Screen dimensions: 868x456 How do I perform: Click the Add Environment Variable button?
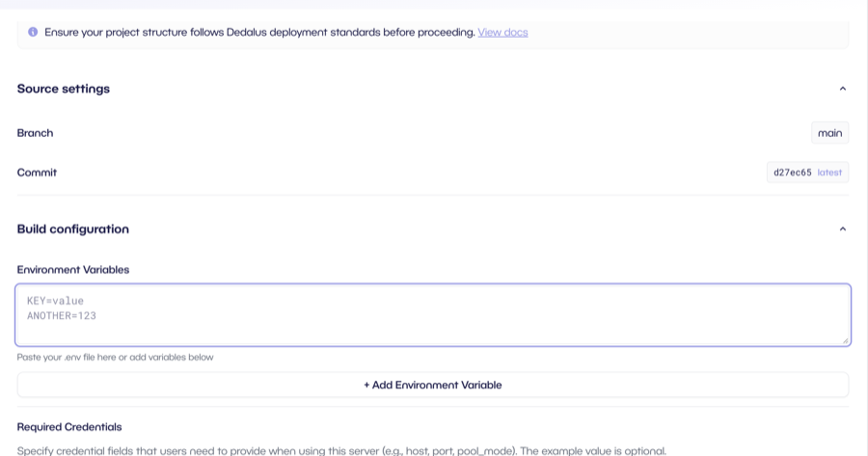(x=433, y=385)
